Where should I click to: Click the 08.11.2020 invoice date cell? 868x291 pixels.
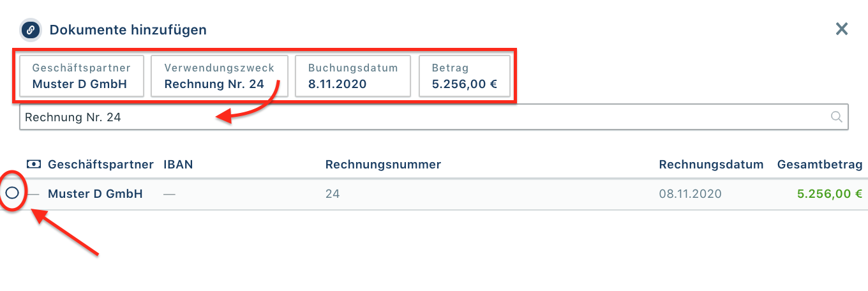(x=690, y=194)
